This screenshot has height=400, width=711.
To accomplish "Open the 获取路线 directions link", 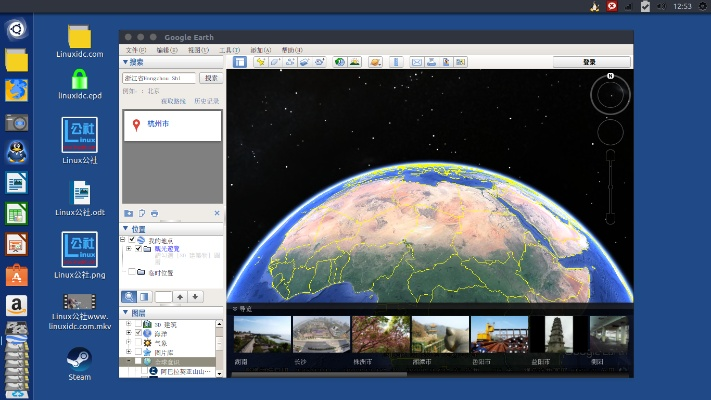I will 173,101.
